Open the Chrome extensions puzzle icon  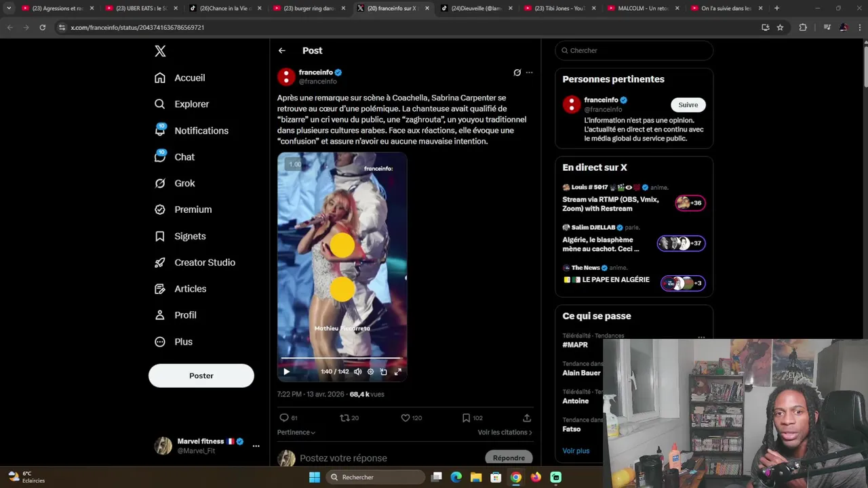(x=803, y=27)
